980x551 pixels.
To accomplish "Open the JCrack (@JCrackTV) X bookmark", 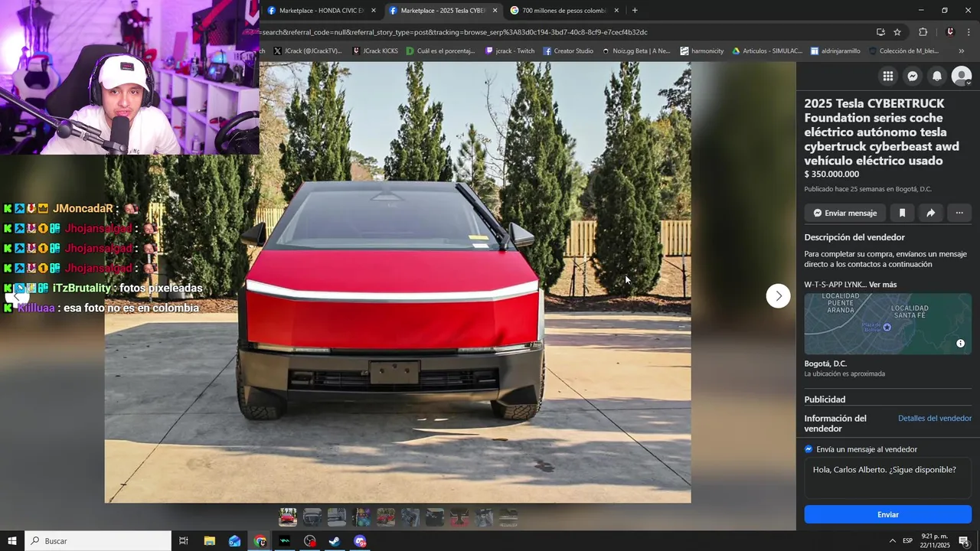I will coord(307,51).
